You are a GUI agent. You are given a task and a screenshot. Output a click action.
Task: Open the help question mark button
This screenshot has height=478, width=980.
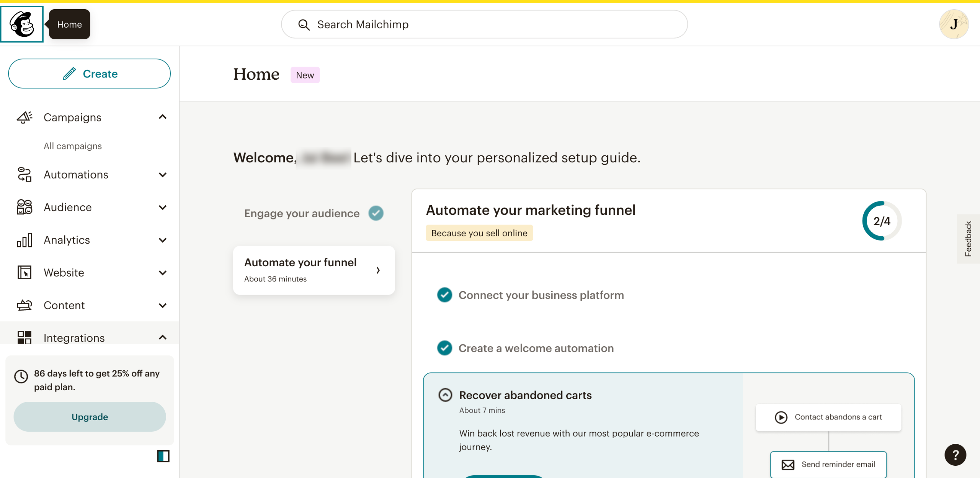[x=955, y=455]
